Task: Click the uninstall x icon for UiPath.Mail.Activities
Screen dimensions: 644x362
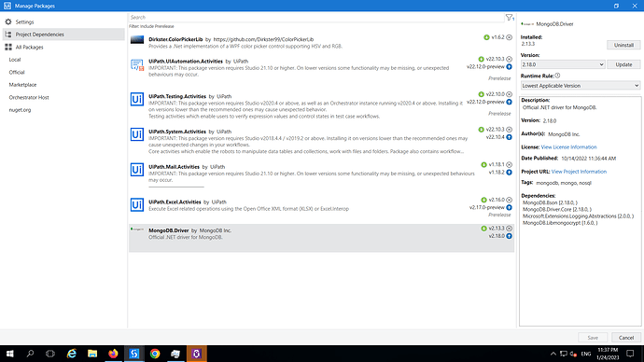Action: (510, 164)
